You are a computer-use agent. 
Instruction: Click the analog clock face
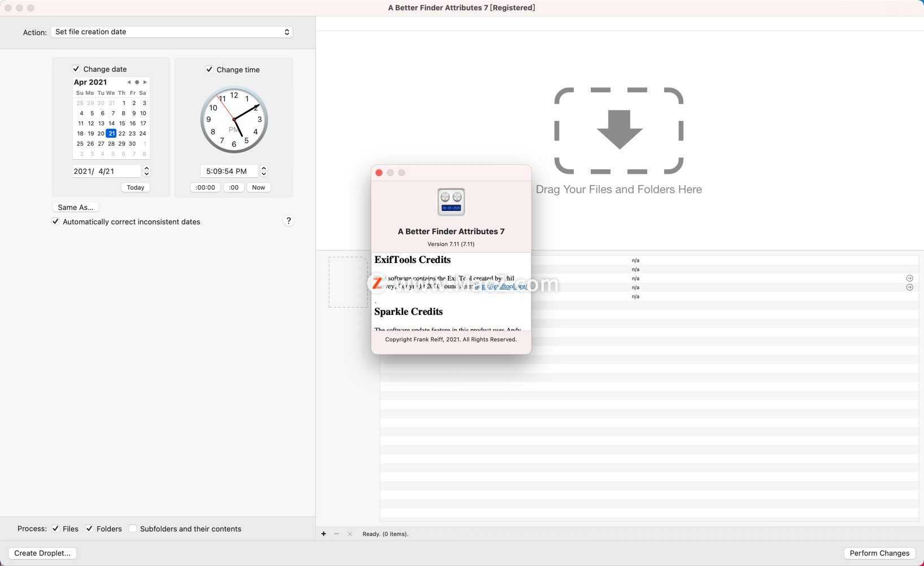point(234,120)
